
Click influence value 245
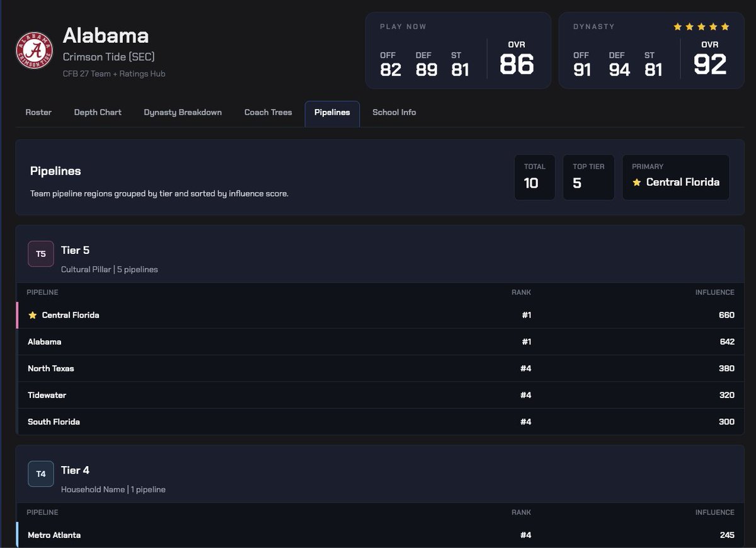tap(726, 535)
